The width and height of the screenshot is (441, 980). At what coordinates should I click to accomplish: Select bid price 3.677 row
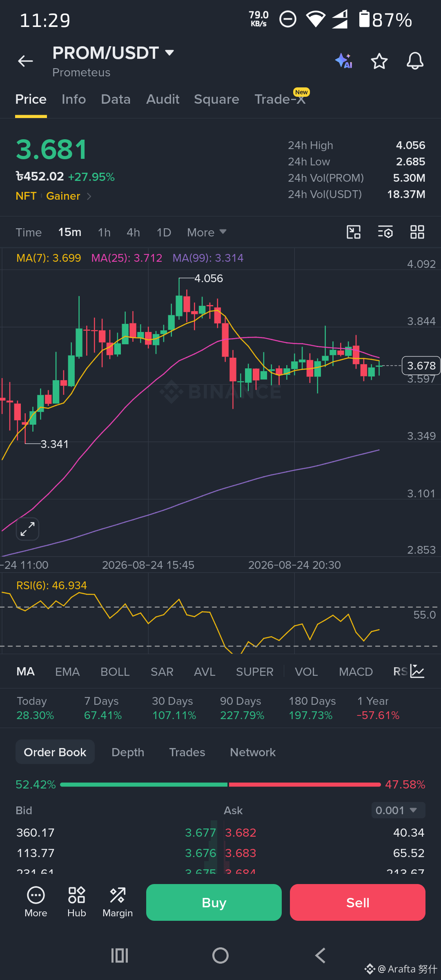coord(116,833)
